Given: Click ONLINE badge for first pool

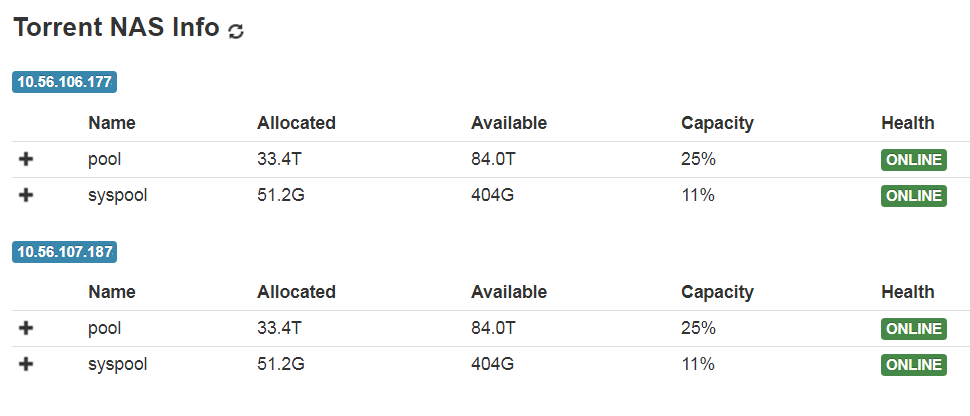Looking at the screenshot, I should click(913, 160).
